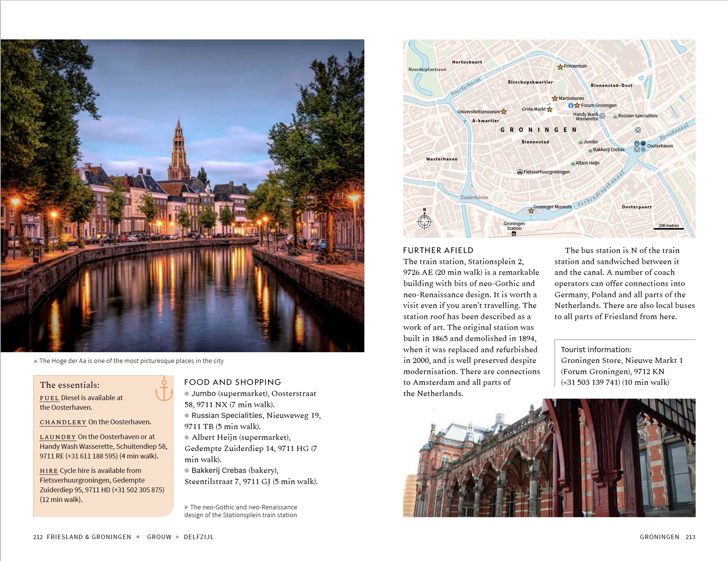This screenshot has width=728, height=561.
Task: Click the anchor icon at Oosterhaven
Action: point(637,143)
